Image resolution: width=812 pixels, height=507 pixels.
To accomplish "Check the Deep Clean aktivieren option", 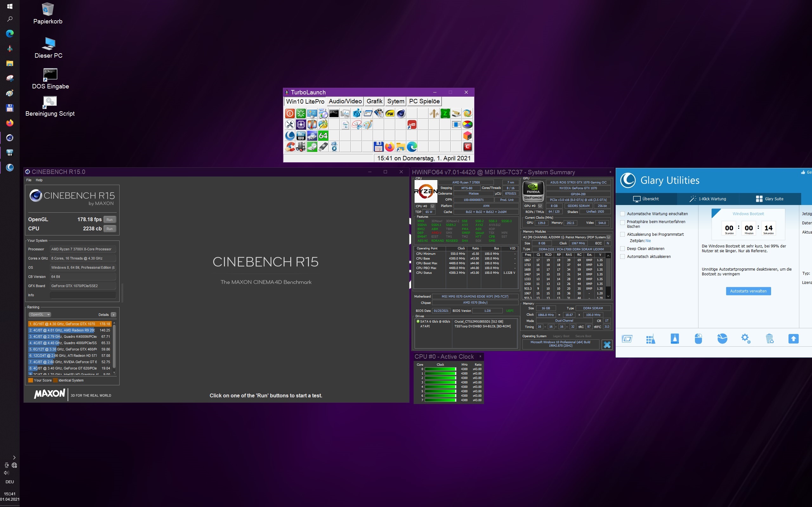I will [x=623, y=249].
